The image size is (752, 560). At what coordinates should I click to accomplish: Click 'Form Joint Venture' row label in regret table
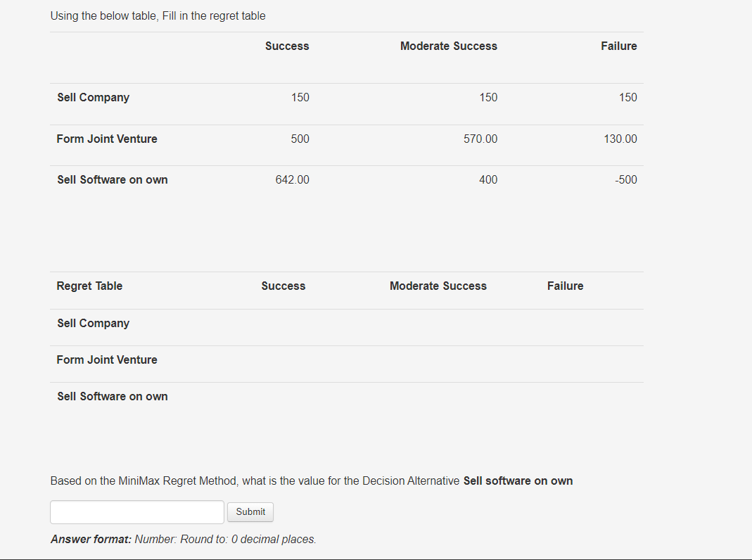click(x=106, y=360)
